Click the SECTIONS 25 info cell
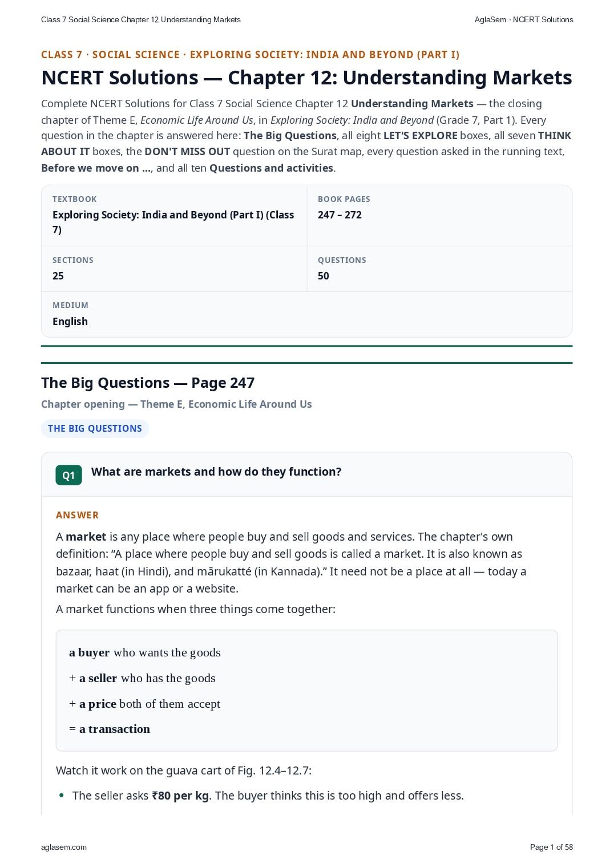The width and height of the screenshot is (614, 868). point(174,269)
